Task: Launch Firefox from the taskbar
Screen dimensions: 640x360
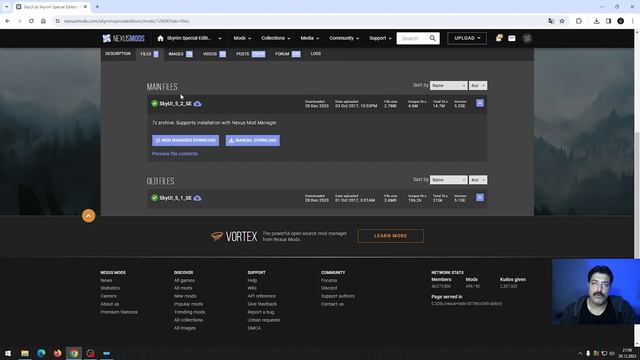Action: tap(58, 353)
